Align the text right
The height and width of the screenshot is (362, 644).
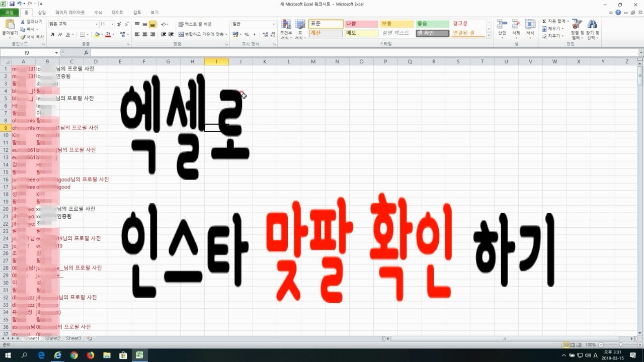(152, 35)
